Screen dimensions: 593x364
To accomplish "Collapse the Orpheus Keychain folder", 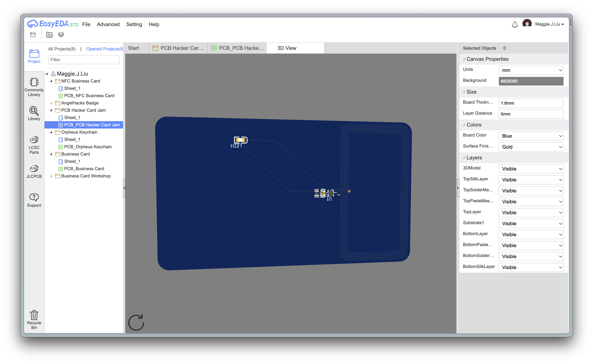I will (51, 132).
